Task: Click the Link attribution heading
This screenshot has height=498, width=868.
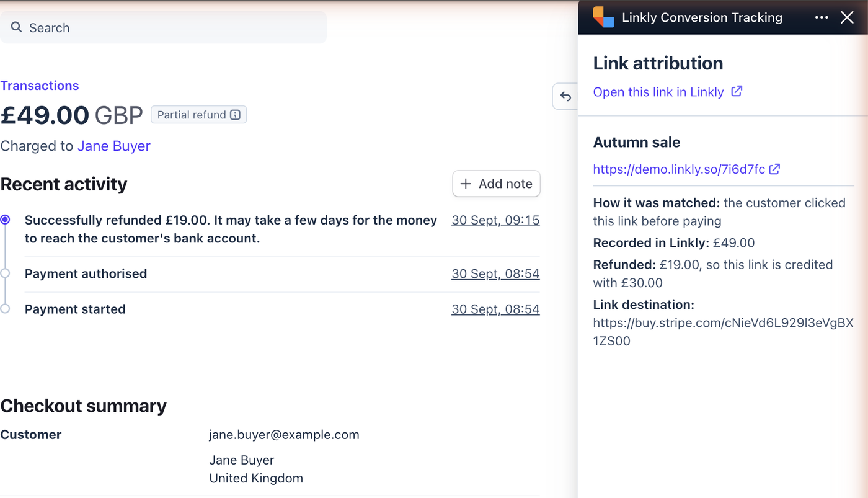Action: (x=658, y=63)
